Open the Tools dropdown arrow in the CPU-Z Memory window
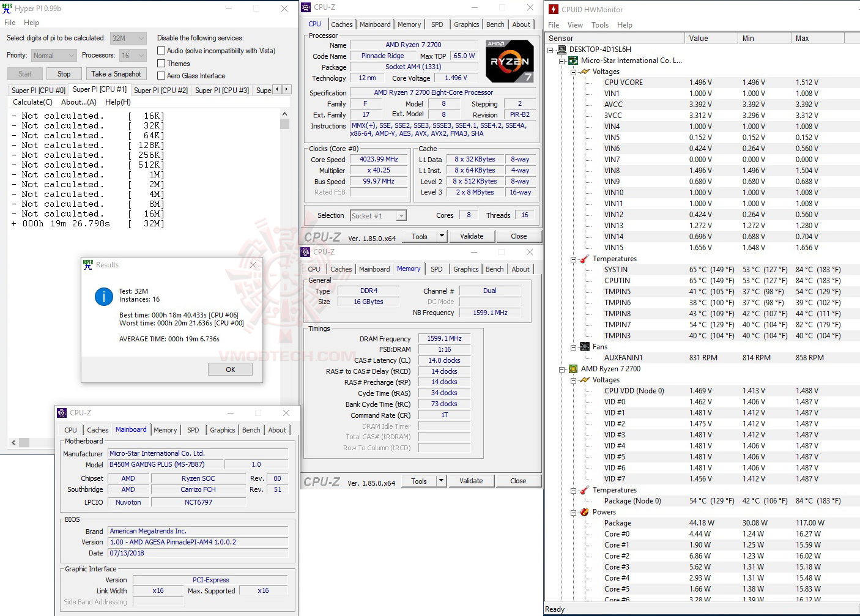 441,481
